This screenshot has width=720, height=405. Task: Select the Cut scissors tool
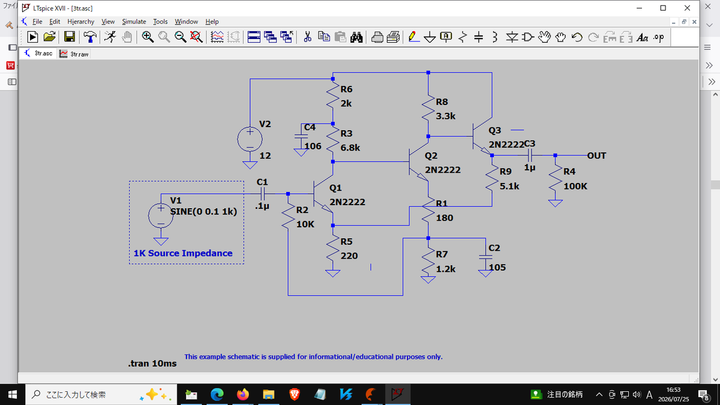[307, 37]
